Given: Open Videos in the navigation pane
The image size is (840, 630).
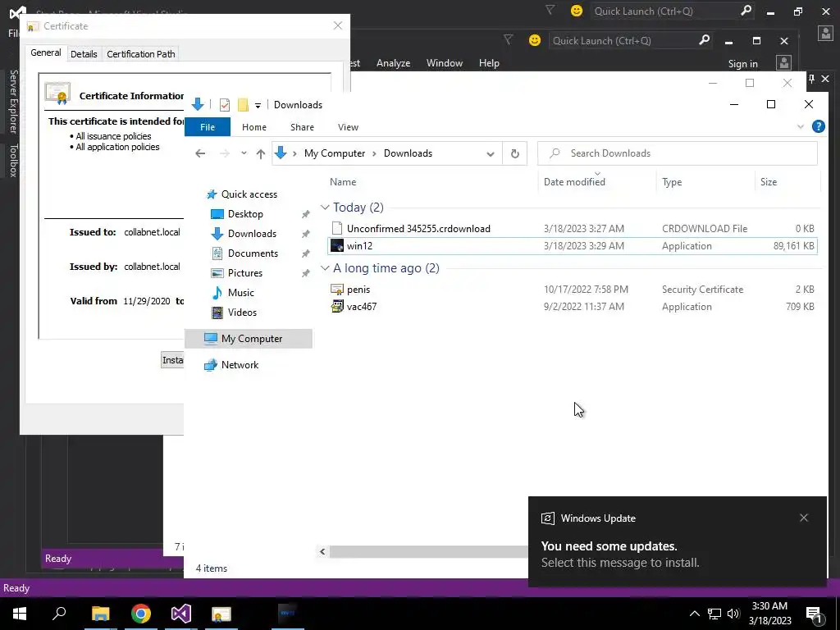Looking at the screenshot, I should coord(242,313).
